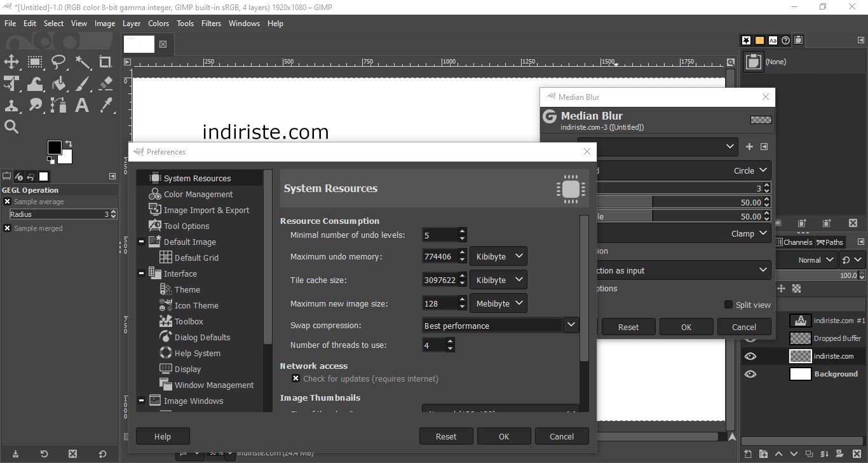This screenshot has width=868, height=463.
Task: Open the Windows menu
Action: 244,24
